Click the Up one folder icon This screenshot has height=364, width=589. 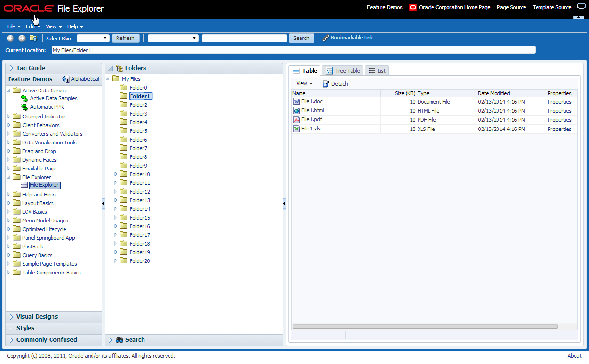point(33,38)
